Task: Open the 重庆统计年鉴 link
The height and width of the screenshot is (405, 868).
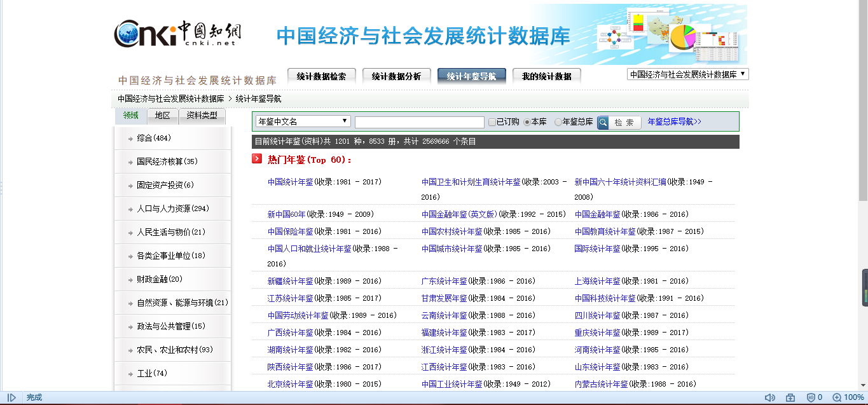Action: click(598, 333)
